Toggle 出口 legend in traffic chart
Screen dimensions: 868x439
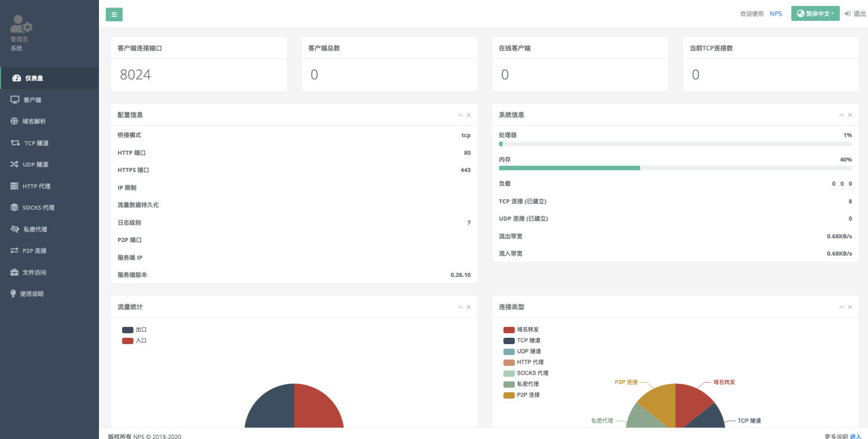tap(134, 330)
